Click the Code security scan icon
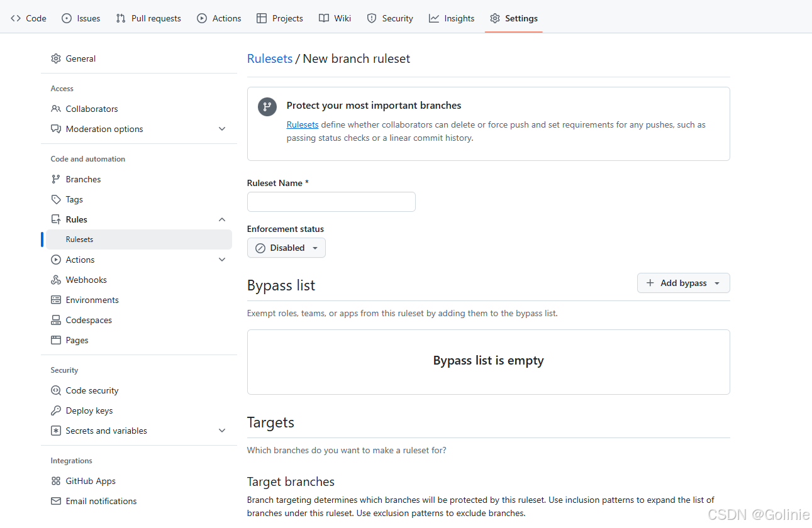This screenshot has width=812, height=528. point(56,390)
